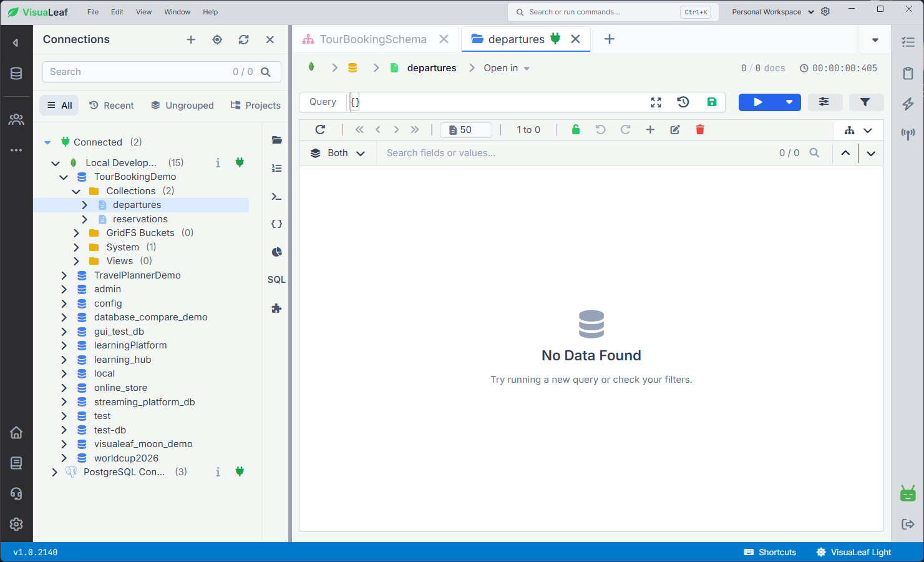Open the File menu
Screen dimensions: 924x562
pyautogui.click(x=93, y=12)
